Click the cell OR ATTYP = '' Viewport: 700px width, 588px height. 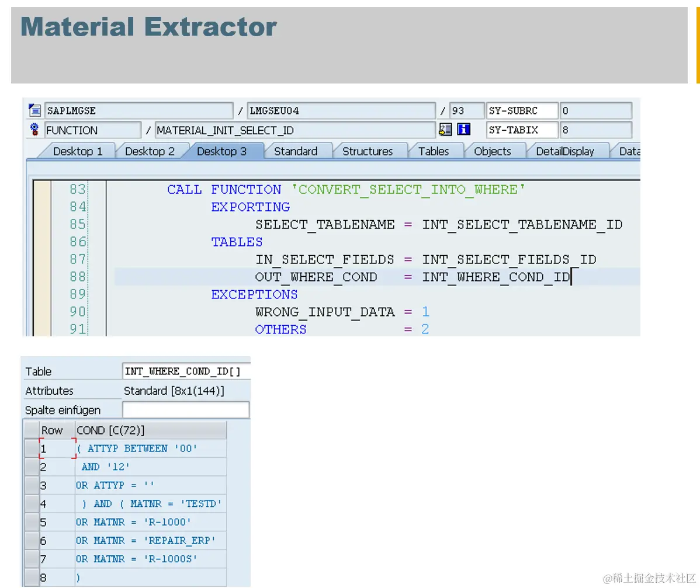(150, 485)
